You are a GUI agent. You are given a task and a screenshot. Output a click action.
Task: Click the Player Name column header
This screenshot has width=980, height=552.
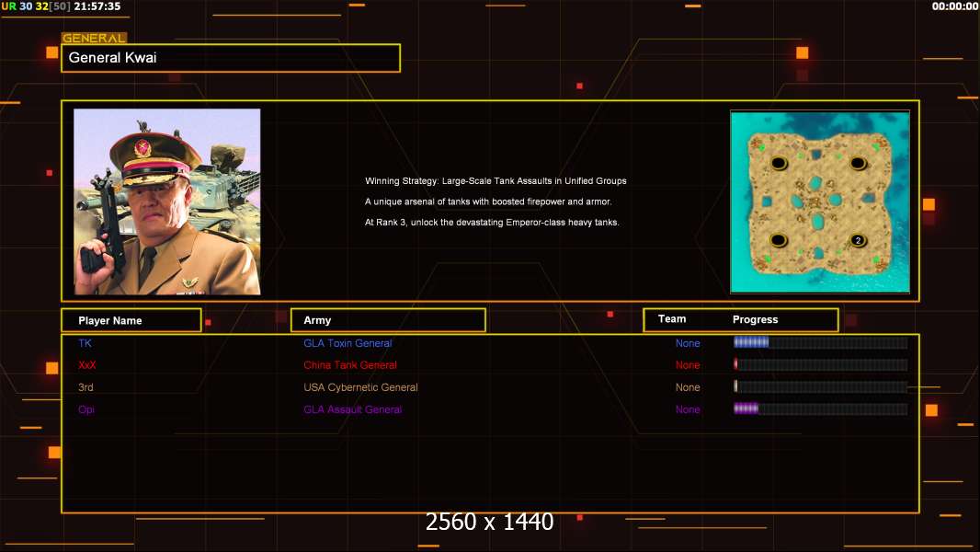point(131,320)
